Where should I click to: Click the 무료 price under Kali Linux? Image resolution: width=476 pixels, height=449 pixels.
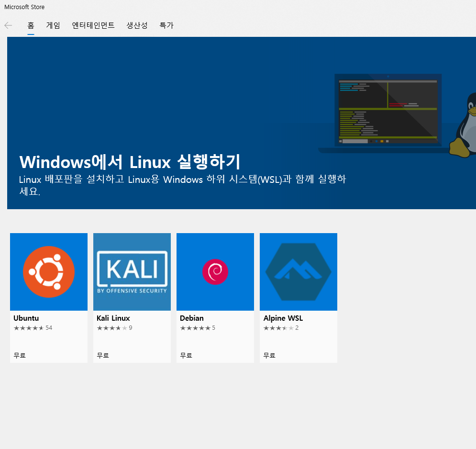pyautogui.click(x=103, y=355)
